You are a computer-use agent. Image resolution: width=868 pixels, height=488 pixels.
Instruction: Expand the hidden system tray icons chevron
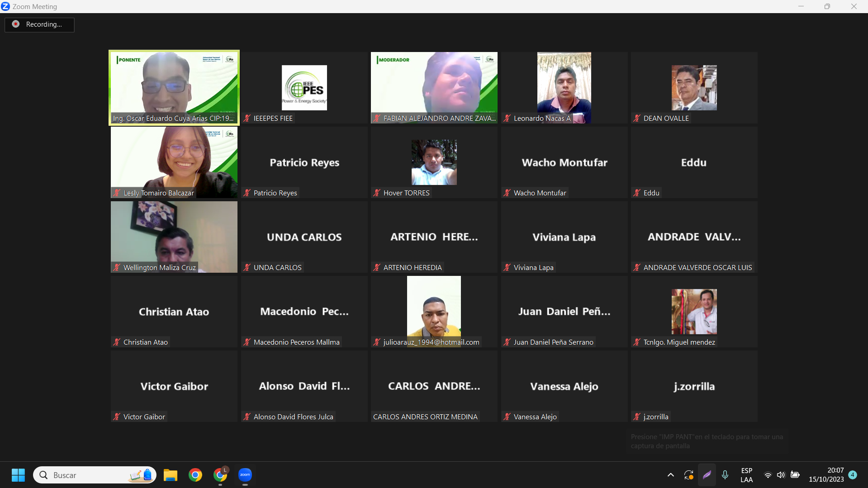point(670,475)
